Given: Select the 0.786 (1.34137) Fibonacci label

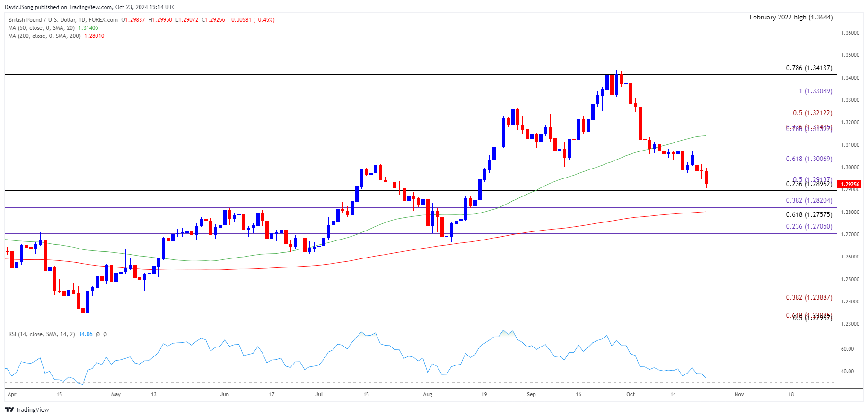Looking at the screenshot, I should point(808,68).
